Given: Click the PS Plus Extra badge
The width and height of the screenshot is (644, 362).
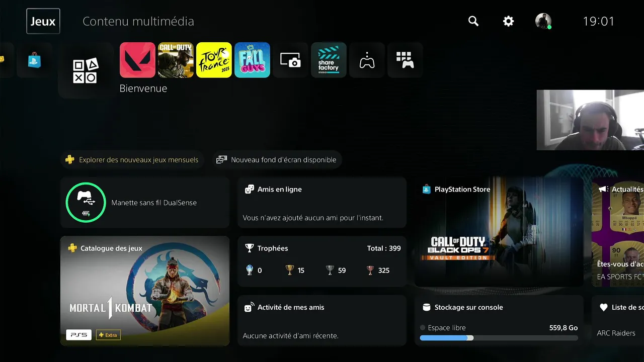Looking at the screenshot, I should [108, 335].
